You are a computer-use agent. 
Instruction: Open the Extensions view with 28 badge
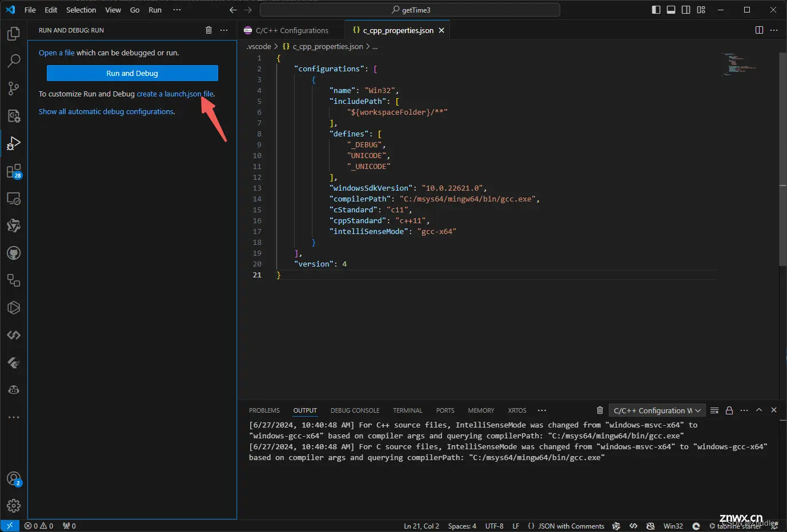(x=14, y=171)
